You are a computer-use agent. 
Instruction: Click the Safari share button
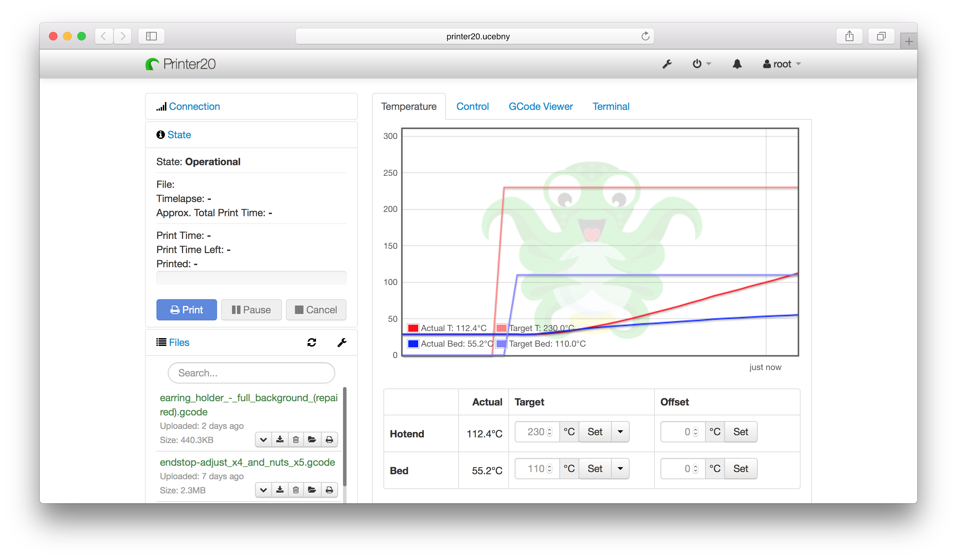[849, 36]
